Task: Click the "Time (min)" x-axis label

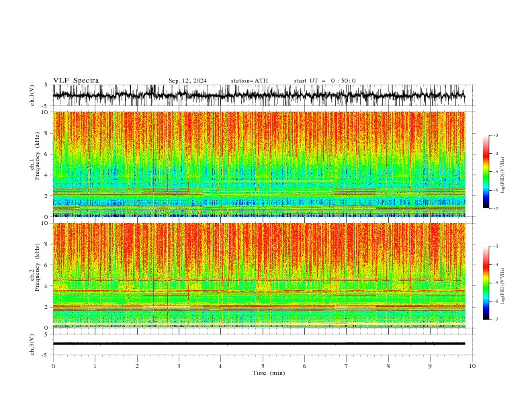Action: [x=269, y=373]
